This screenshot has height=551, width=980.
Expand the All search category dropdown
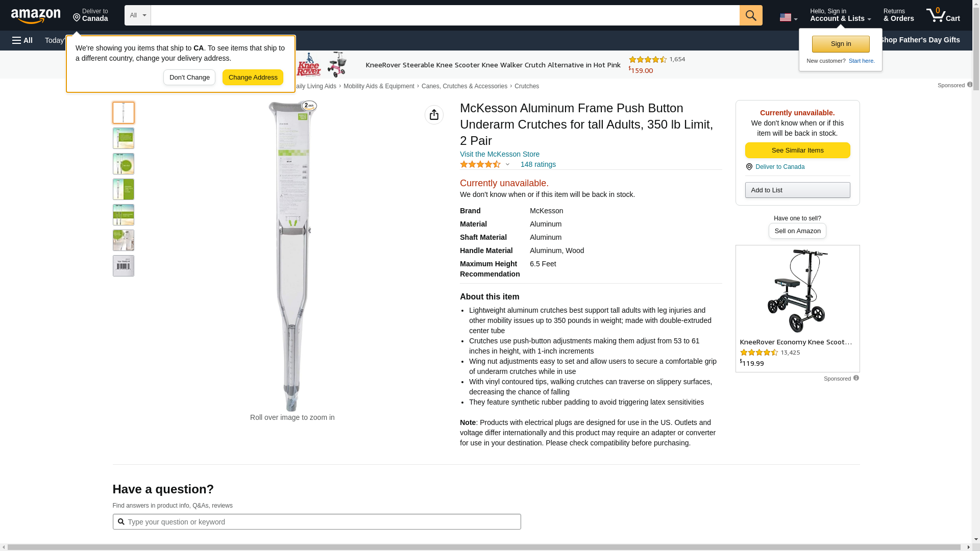click(137, 15)
